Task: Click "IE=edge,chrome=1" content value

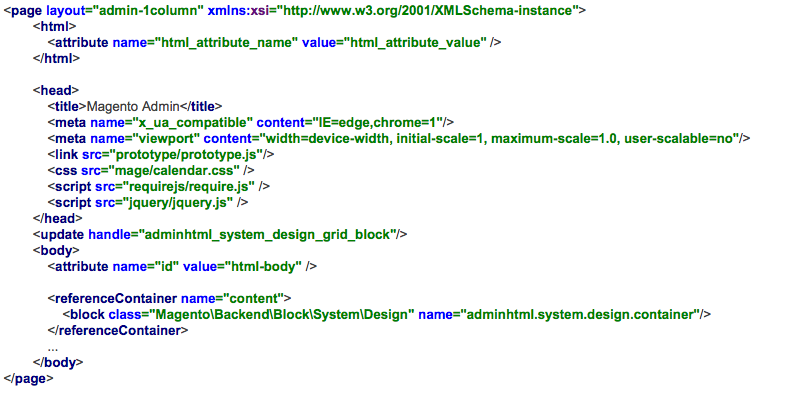Action: pyautogui.click(x=378, y=123)
